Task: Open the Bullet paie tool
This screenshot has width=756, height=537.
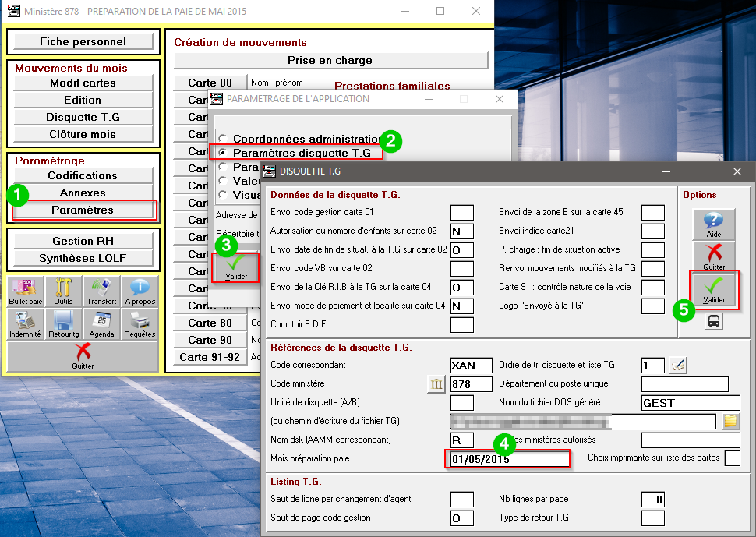Action: click(x=26, y=291)
